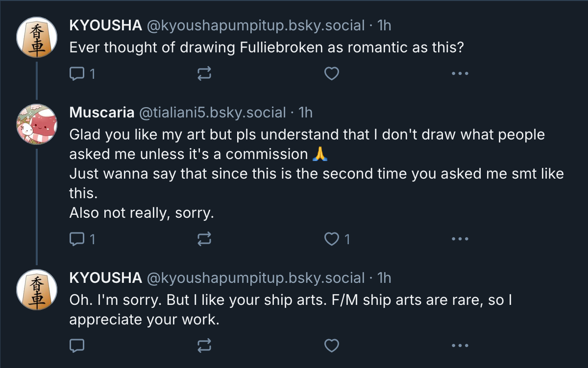The image size is (588, 368).
Task: Open timestamp 1h on Muscaria's post
Action: point(305,113)
